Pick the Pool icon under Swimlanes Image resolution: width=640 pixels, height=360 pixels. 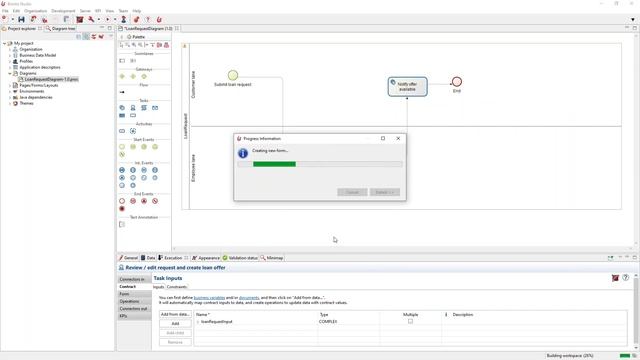tap(122, 61)
